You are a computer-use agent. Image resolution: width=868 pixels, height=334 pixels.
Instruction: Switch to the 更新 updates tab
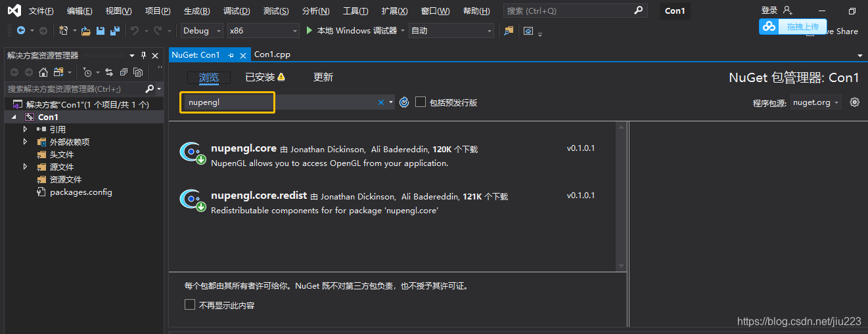point(323,77)
